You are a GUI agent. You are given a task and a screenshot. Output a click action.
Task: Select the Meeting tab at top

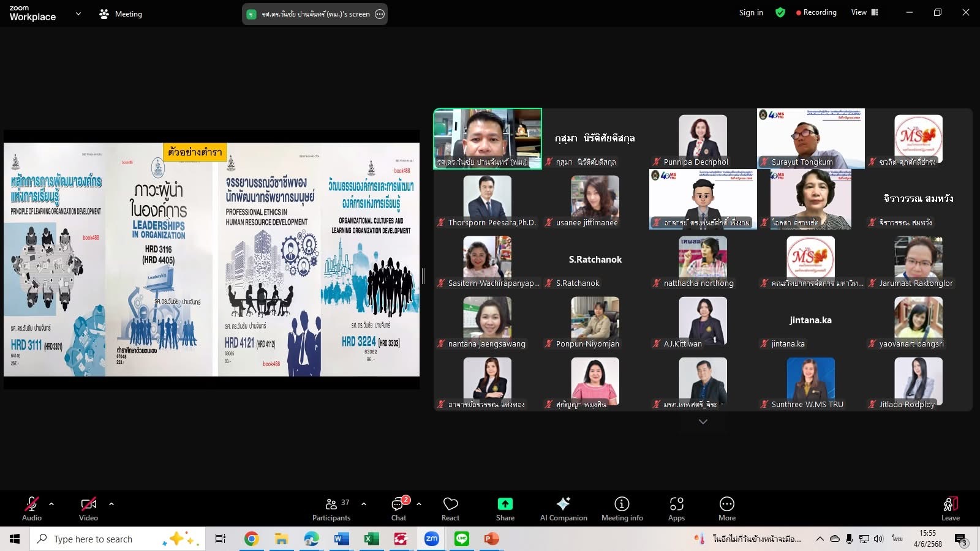pyautogui.click(x=121, y=13)
